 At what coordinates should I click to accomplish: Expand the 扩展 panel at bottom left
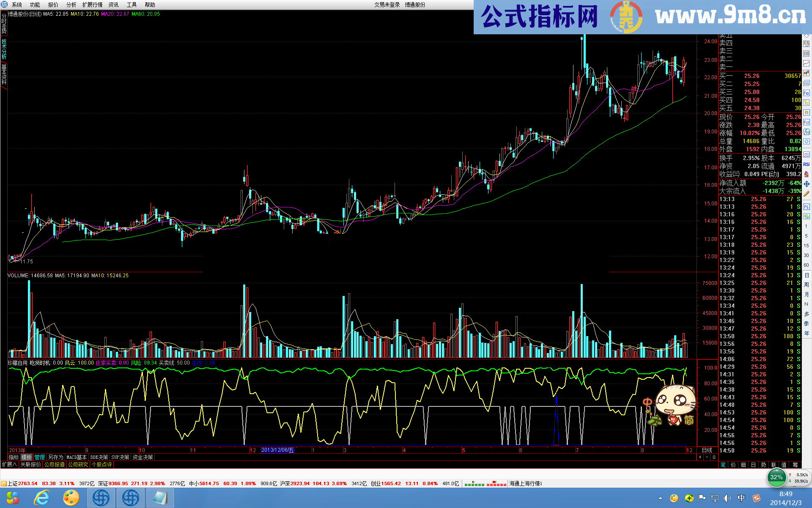coord(9,464)
